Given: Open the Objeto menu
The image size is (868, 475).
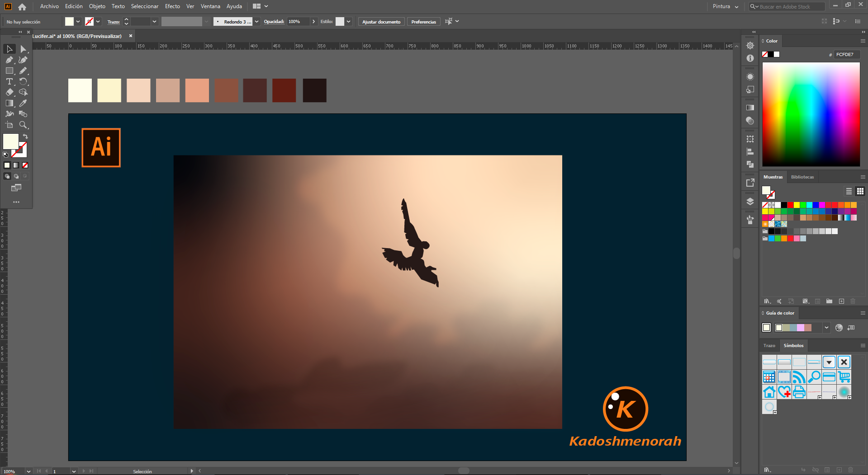Looking at the screenshot, I should click(x=97, y=6).
